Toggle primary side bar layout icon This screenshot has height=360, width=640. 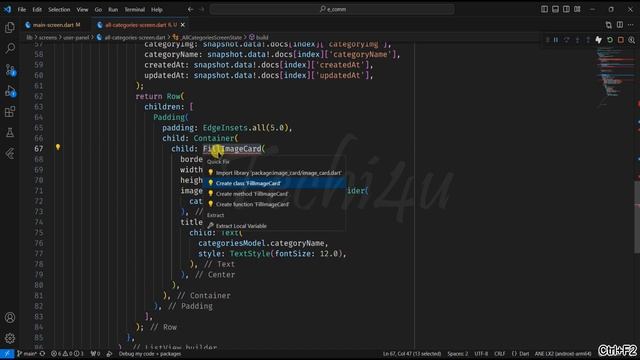pyautogui.click(x=544, y=9)
